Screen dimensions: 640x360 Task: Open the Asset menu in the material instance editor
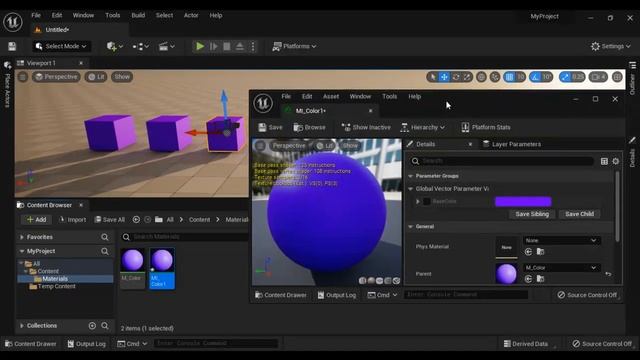pyautogui.click(x=331, y=97)
